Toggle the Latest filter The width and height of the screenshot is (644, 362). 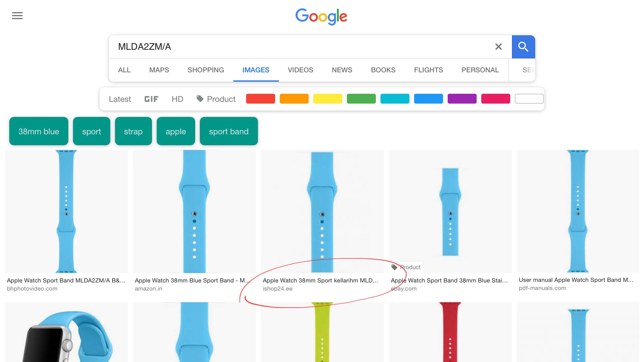coord(120,99)
